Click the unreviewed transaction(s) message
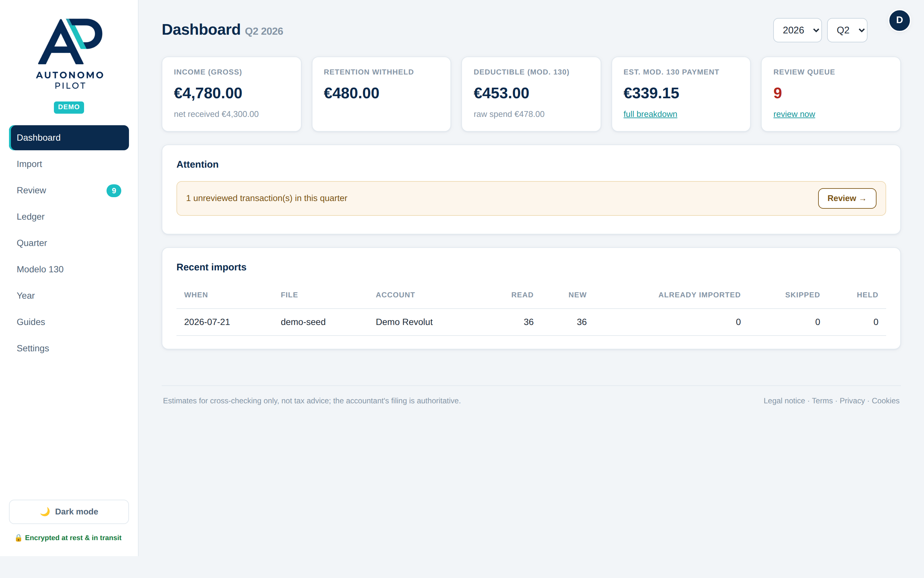 (x=267, y=198)
